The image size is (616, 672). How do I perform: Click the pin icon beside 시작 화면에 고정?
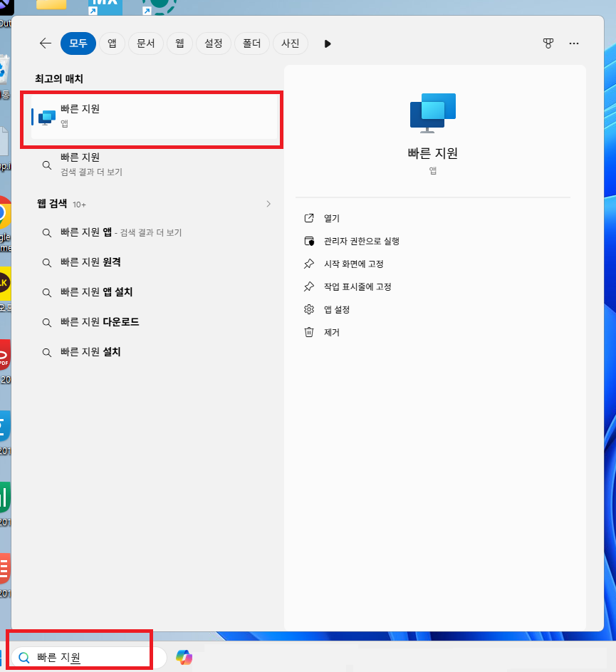point(309,264)
